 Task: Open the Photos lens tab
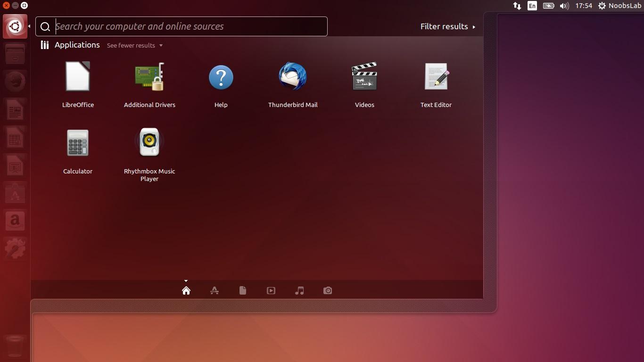coord(328,290)
